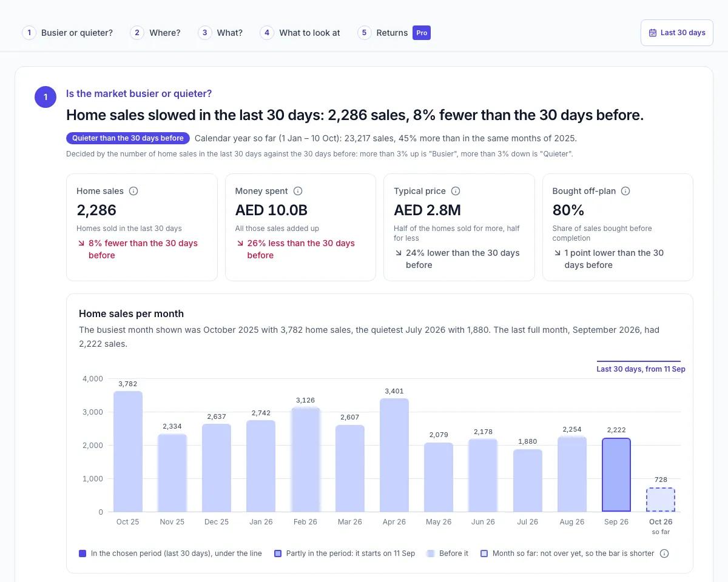Viewport: 728px width, 582px height.
Task: Click legend swatch In the chosen period
Action: [83, 554]
